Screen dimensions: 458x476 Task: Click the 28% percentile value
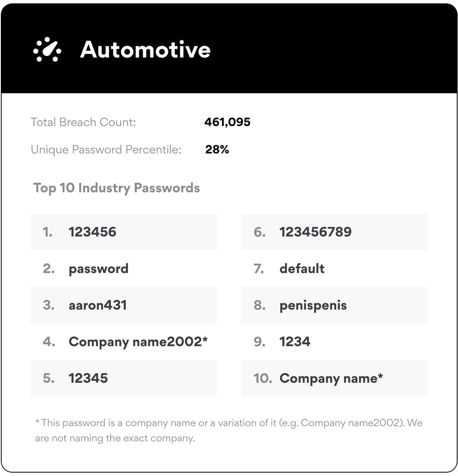point(217,149)
